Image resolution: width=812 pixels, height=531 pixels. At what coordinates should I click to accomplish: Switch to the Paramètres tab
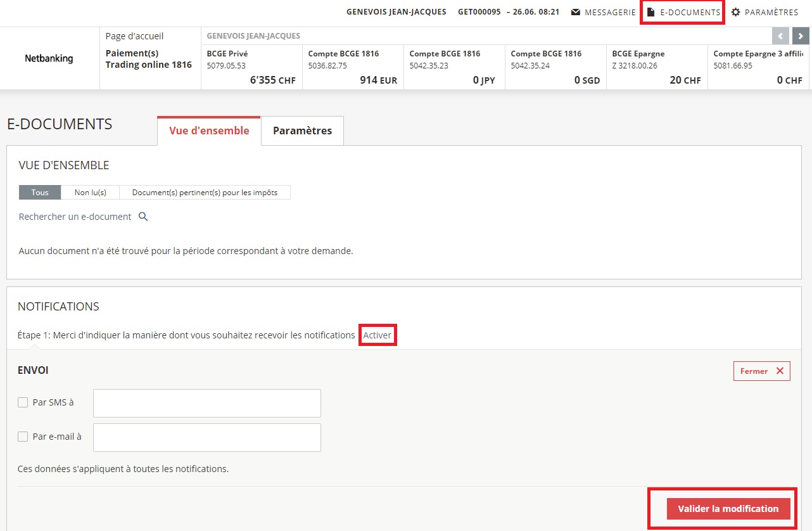coord(302,131)
